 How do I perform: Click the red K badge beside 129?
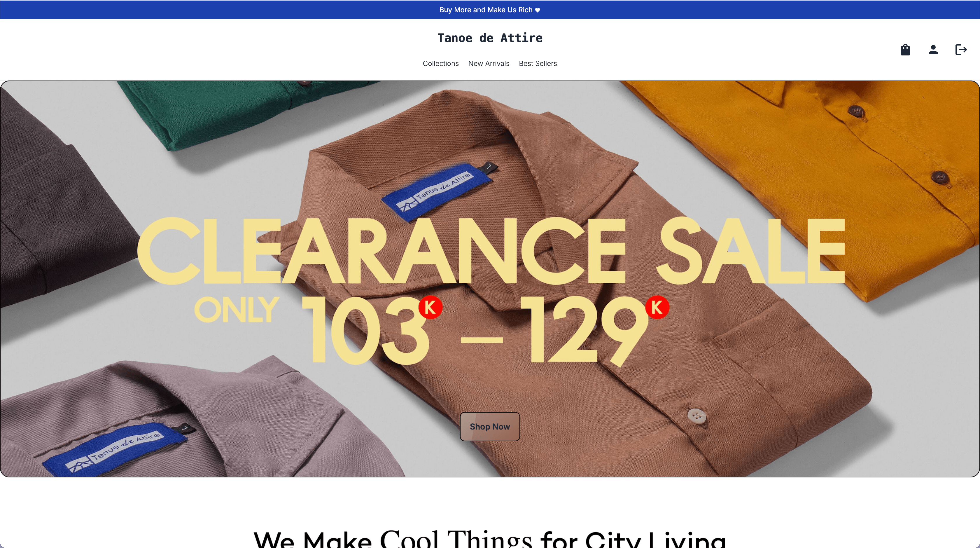pyautogui.click(x=657, y=307)
